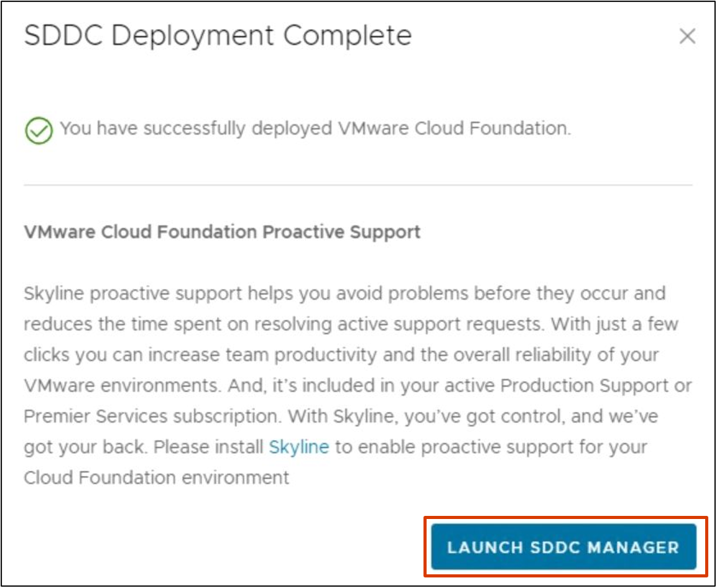Click the line starting with Skyline proactive support
717x588 pixels.
point(345,293)
